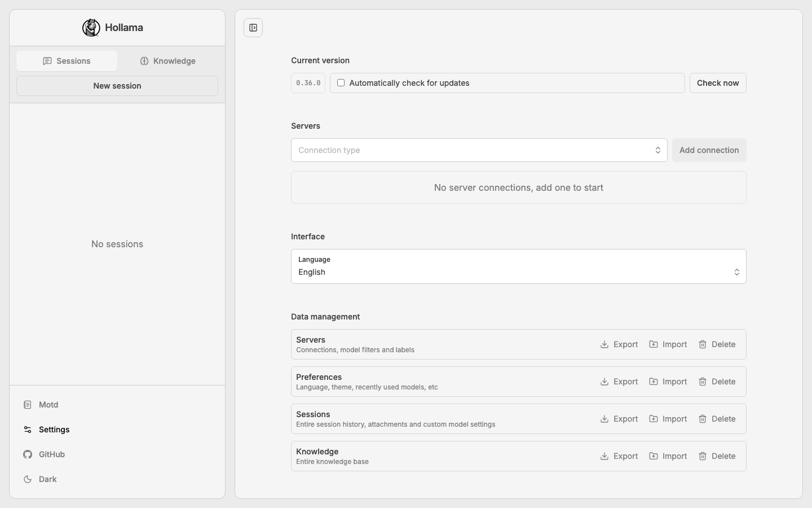Import Preferences data
The width and height of the screenshot is (812, 508).
point(668,382)
